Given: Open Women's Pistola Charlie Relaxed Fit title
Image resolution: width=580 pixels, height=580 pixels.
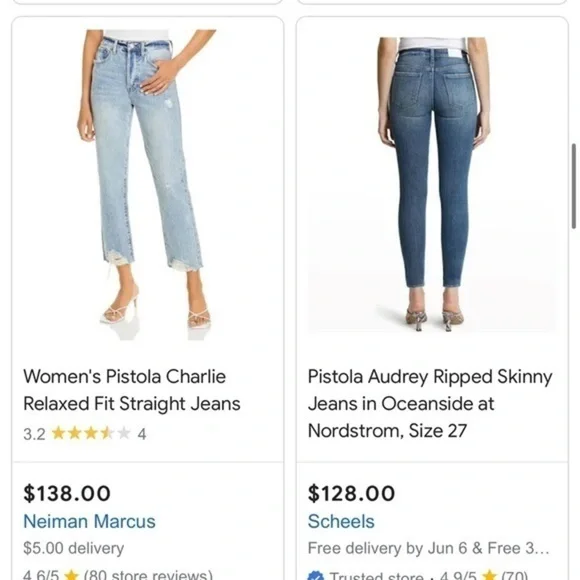Looking at the screenshot, I should coord(132,390).
